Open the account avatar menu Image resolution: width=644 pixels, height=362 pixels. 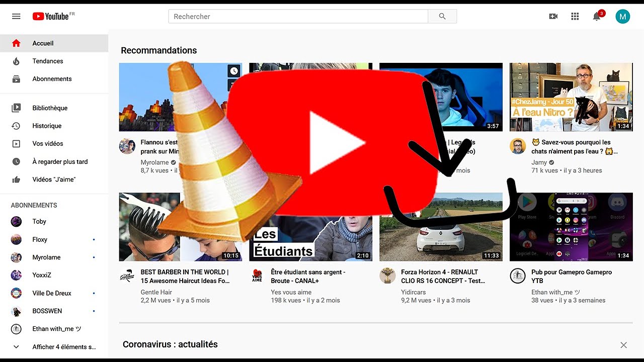tap(622, 16)
